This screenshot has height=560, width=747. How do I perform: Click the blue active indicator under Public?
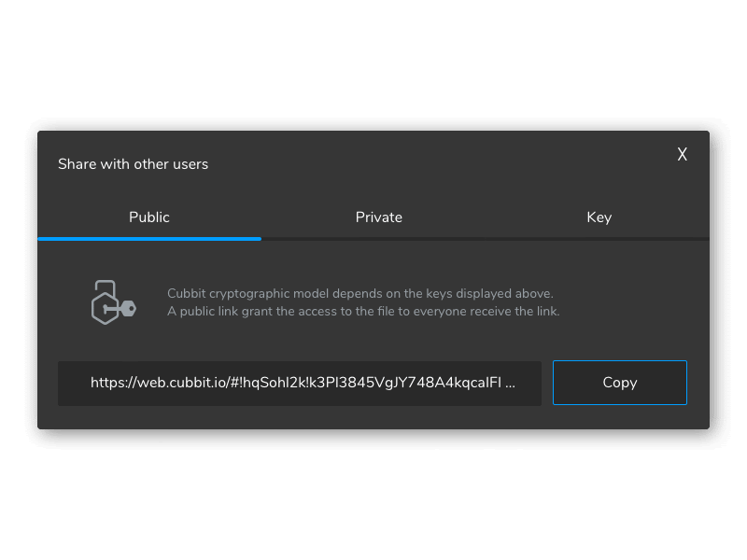[x=149, y=239]
